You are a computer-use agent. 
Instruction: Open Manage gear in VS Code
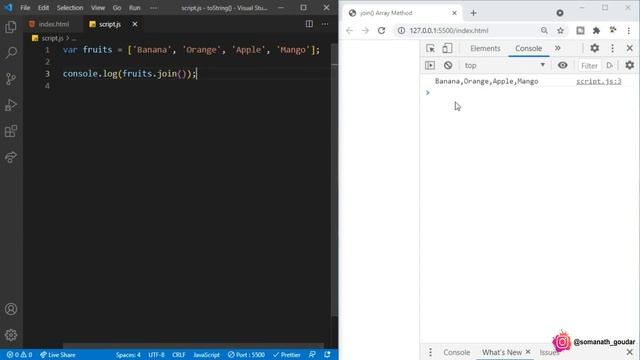(x=11, y=335)
